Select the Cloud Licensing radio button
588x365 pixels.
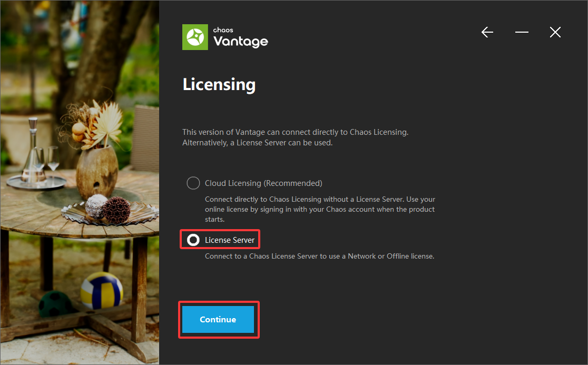click(193, 183)
